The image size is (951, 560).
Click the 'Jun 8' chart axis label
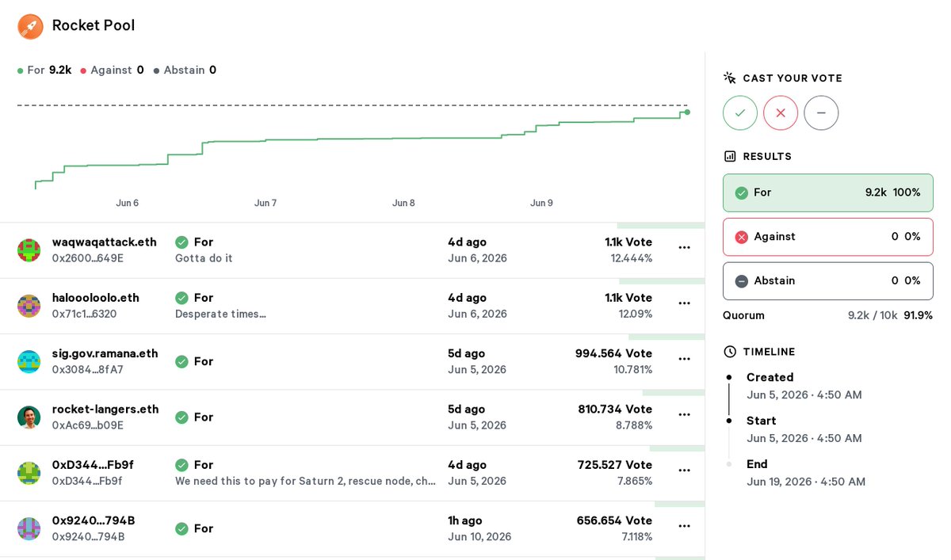(x=403, y=203)
